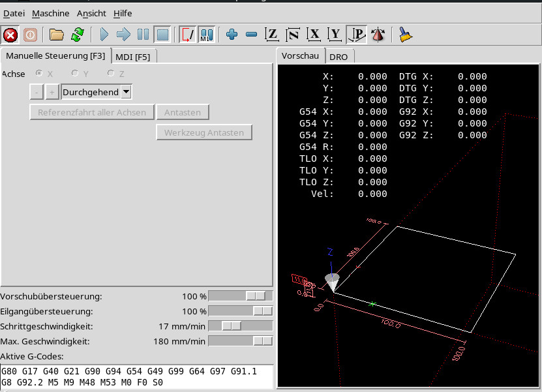
Task: Clear live plot with broom icon
Action: click(405, 35)
